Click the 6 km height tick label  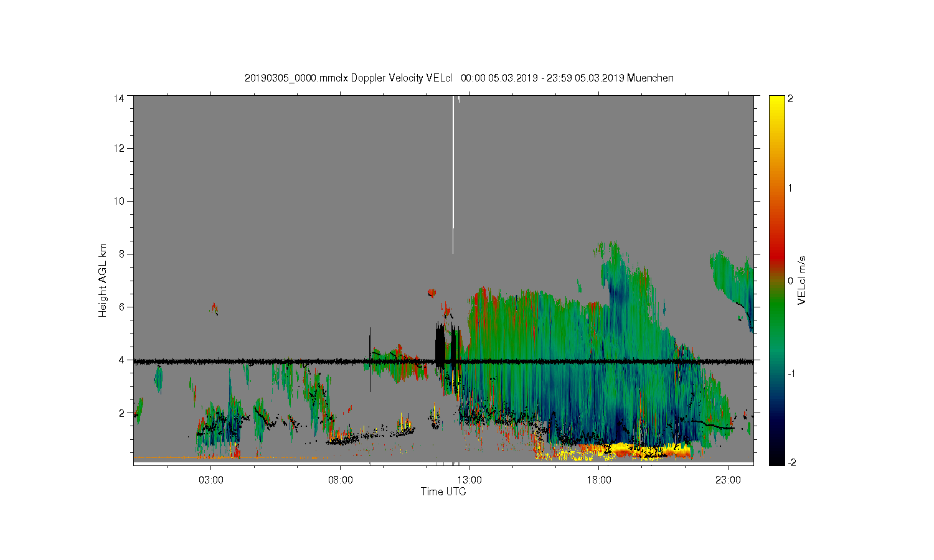[121, 307]
